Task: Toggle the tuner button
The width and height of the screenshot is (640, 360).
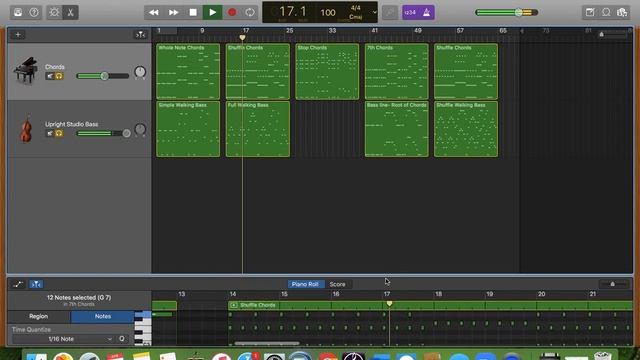Action: (x=390, y=12)
